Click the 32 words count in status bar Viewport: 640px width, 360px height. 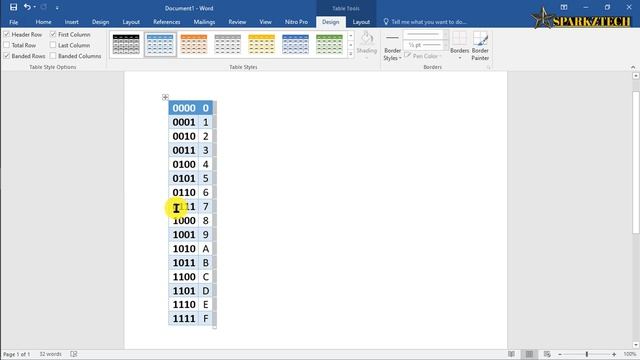tap(50, 354)
